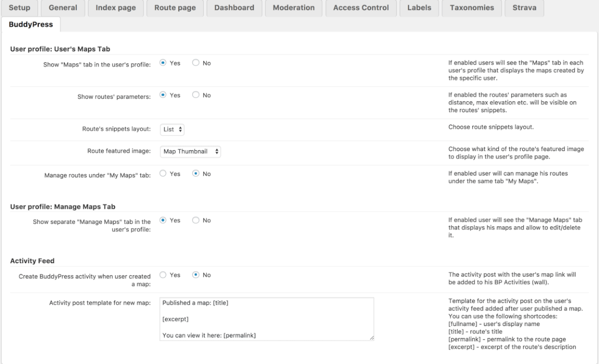This screenshot has width=599, height=364.
Task: Switch to the Strava tab
Action: [524, 8]
